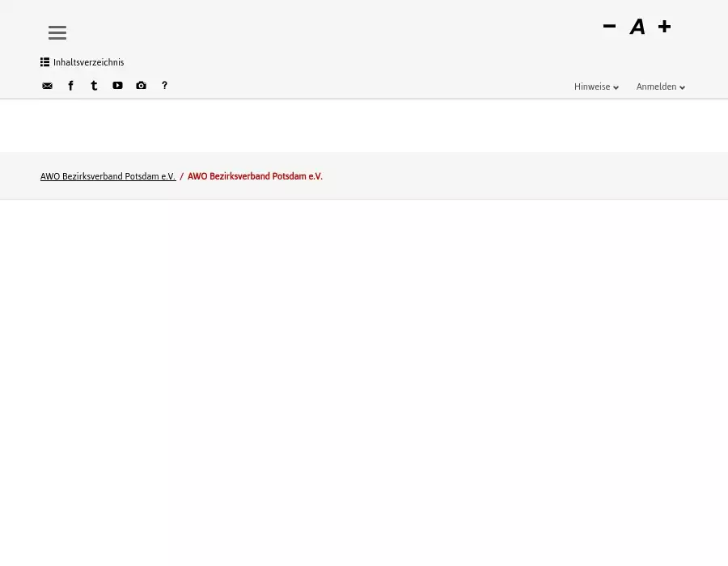This screenshot has width=728, height=566.
Task: Click the question mark help icon
Action: (164, 86)
